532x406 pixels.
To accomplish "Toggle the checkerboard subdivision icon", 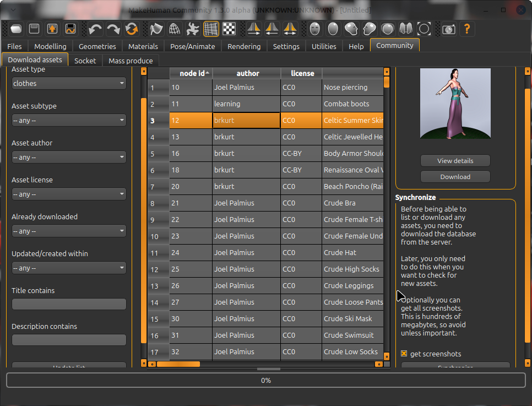I will [x=229, y=29].
